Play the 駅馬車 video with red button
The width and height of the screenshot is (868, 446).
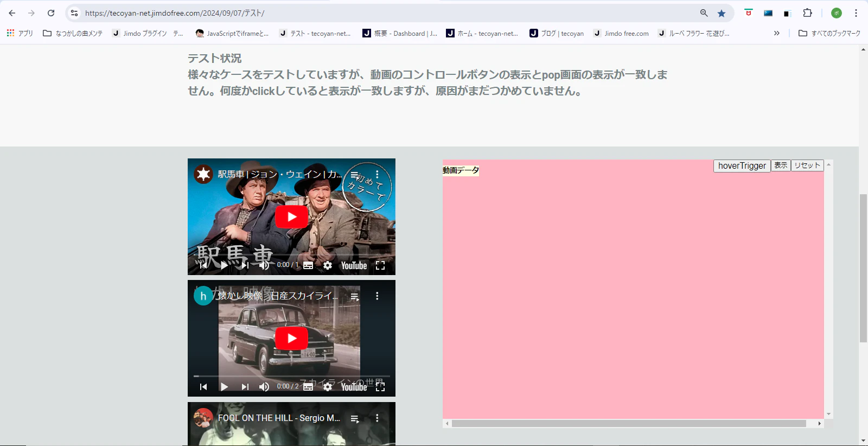291,217
